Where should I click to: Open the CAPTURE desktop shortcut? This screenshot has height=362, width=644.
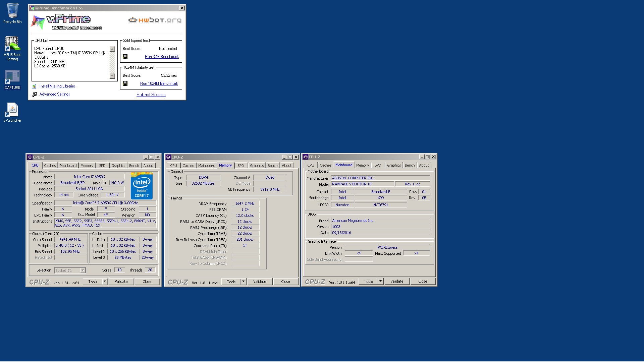[x=12, y=79]
